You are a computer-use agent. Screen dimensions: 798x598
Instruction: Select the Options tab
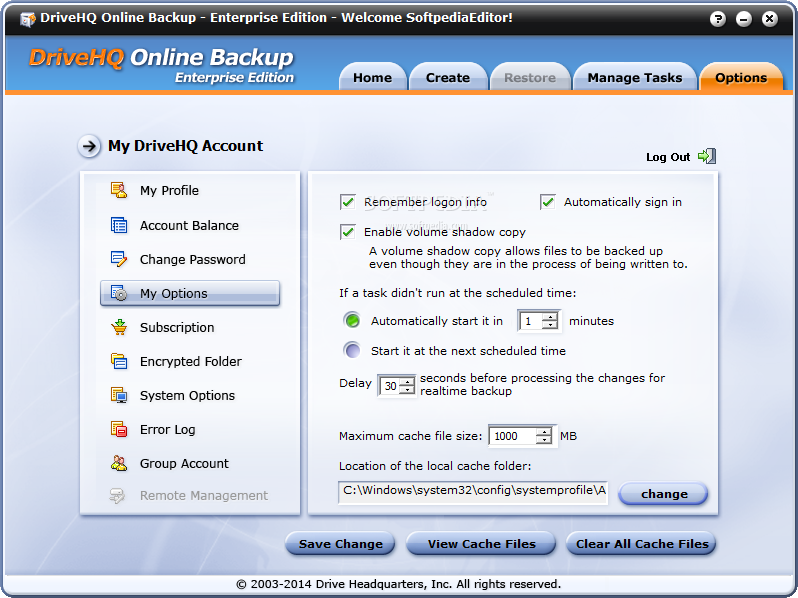click(x=741, y=77)
